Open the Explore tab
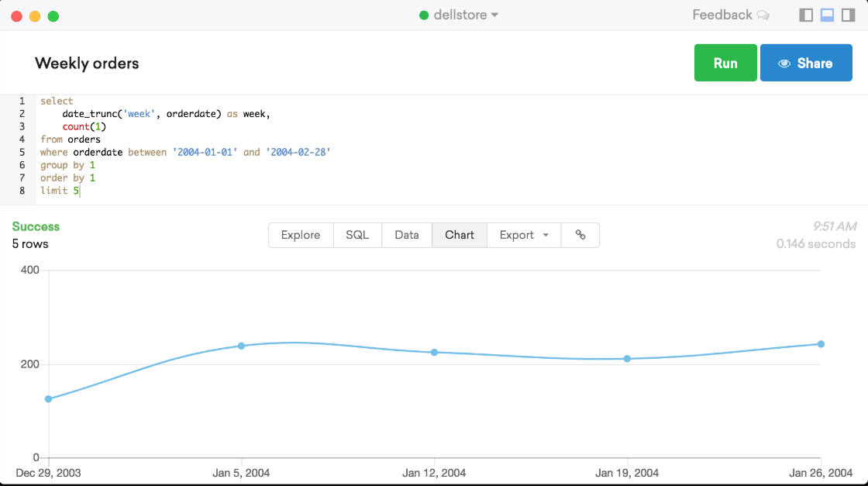 click(x=301, y=235)
